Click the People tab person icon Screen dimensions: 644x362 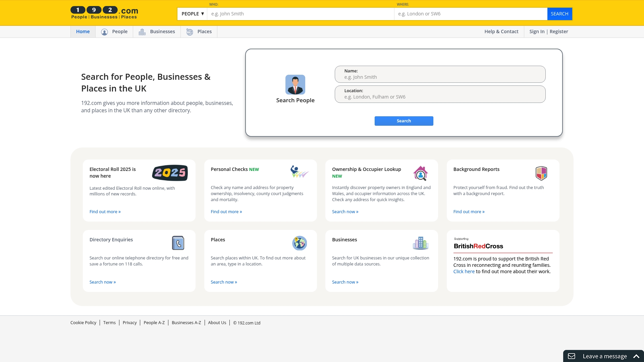(104, 32)
